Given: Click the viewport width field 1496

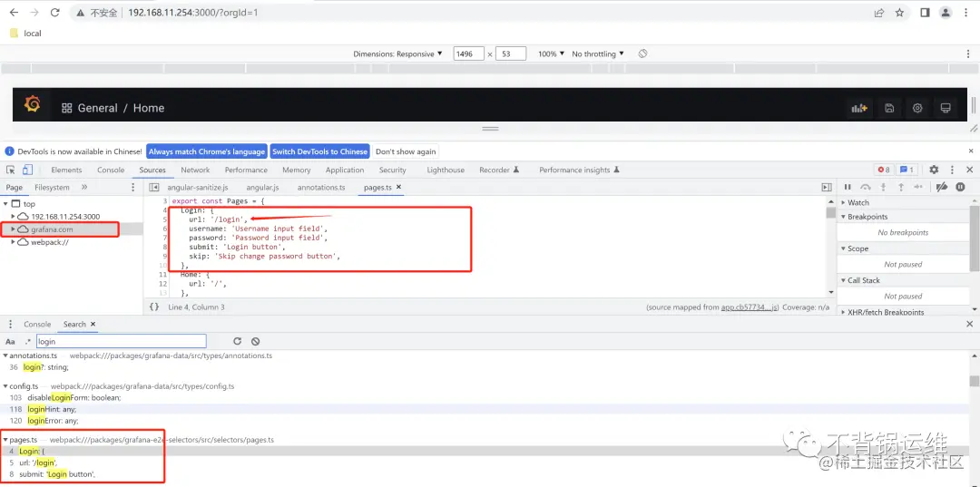Looking at the screenshot, I should click(x=469, y=54).
